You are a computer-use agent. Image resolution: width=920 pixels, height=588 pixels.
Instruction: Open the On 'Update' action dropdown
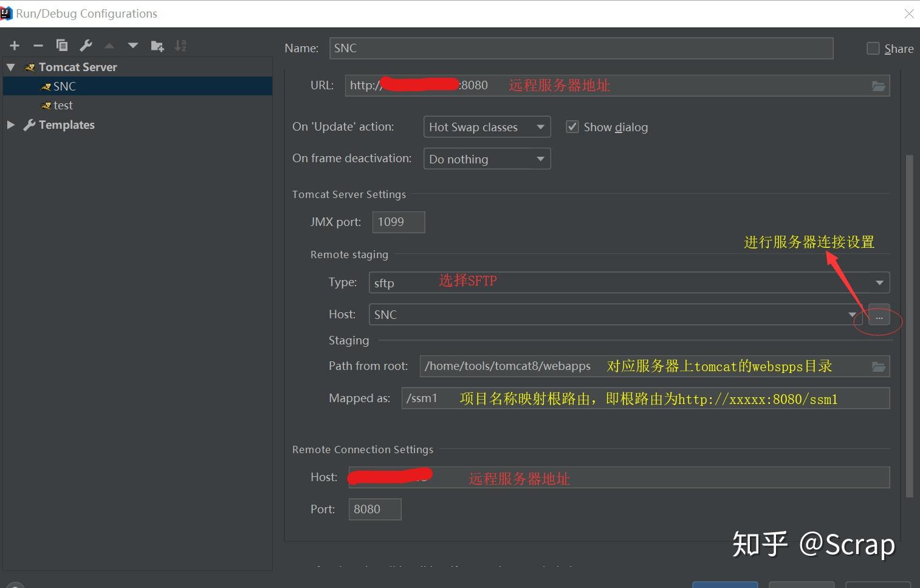pos(539,126)
